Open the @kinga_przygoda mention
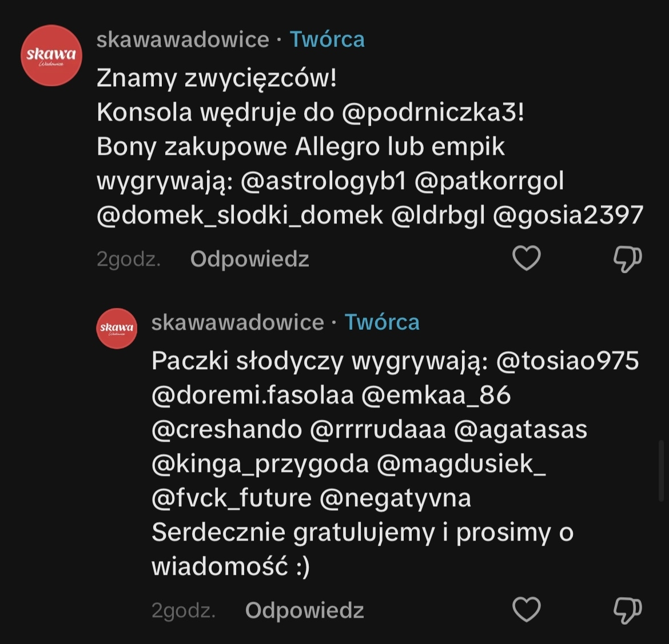The width and height of the screenshot is (669, 644). click(x=260, y=464)
